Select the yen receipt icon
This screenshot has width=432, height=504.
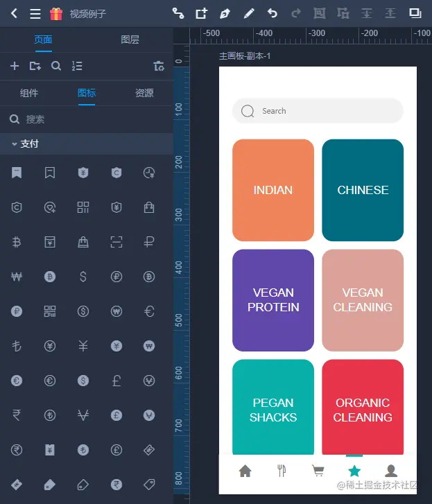point(50,450)
